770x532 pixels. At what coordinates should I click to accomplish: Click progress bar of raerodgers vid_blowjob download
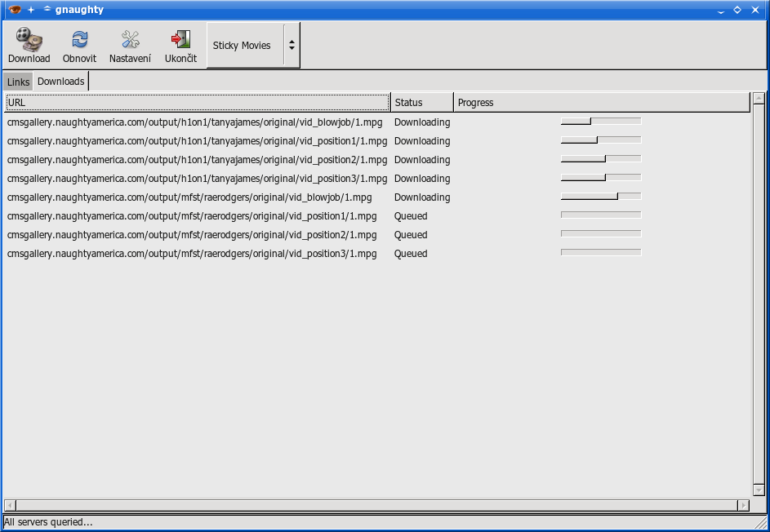click(x=601, y=197)
